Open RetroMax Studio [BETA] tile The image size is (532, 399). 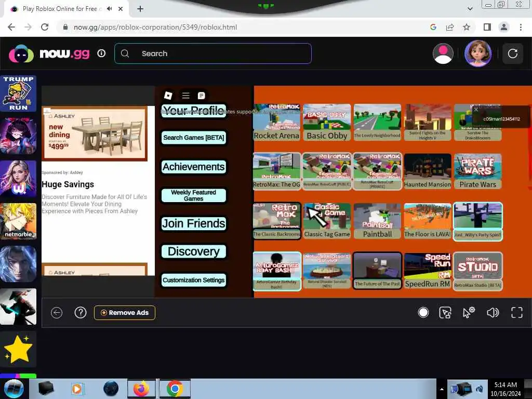pos(478,271)
